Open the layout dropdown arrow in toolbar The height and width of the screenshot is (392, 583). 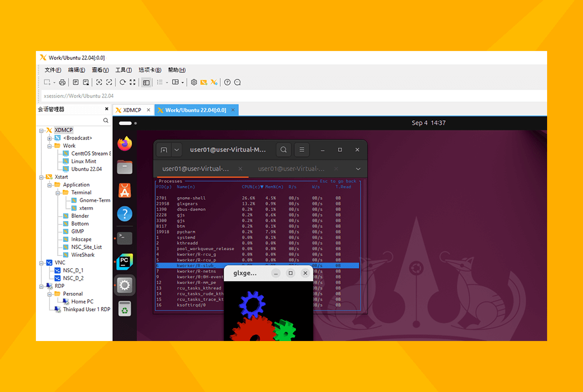pos(182,83)
